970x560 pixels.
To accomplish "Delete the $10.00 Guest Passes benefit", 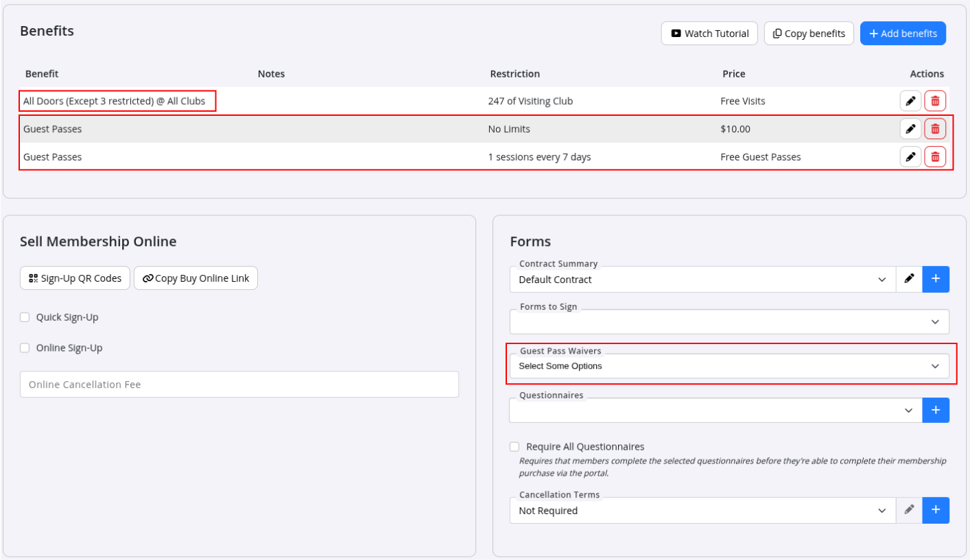I will point(935,129).
